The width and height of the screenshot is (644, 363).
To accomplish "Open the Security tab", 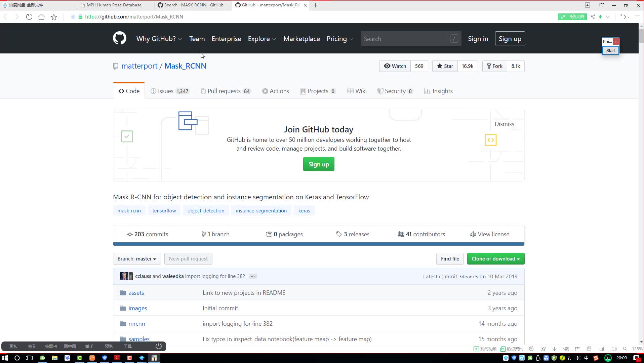I will [395, 91].
